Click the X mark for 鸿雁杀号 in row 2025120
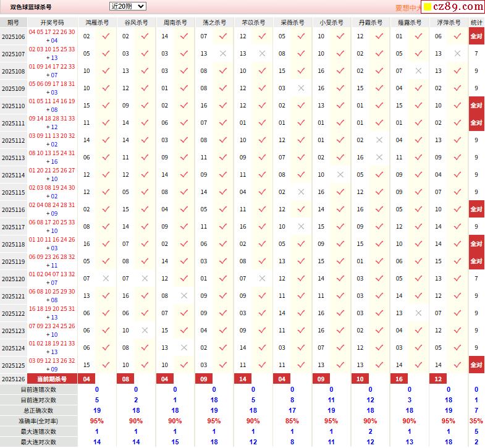The width and height of the screenshot is (485, 448). pos(106,279)
